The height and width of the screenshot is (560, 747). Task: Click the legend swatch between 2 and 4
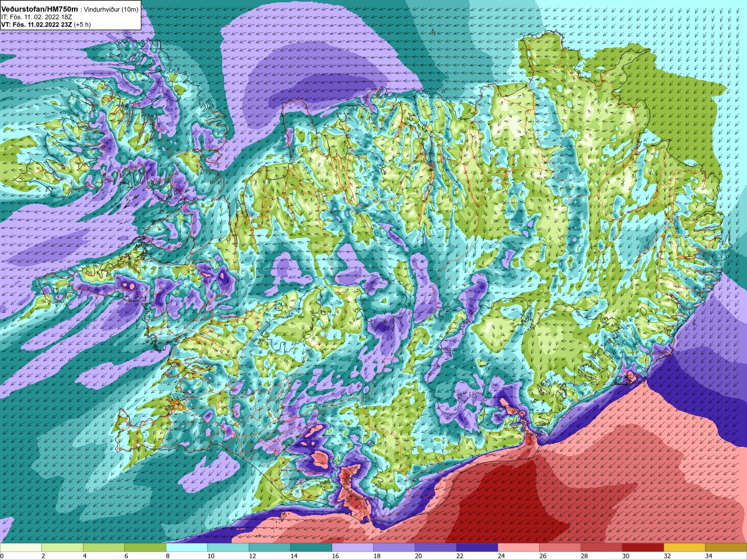pos(62,548)
